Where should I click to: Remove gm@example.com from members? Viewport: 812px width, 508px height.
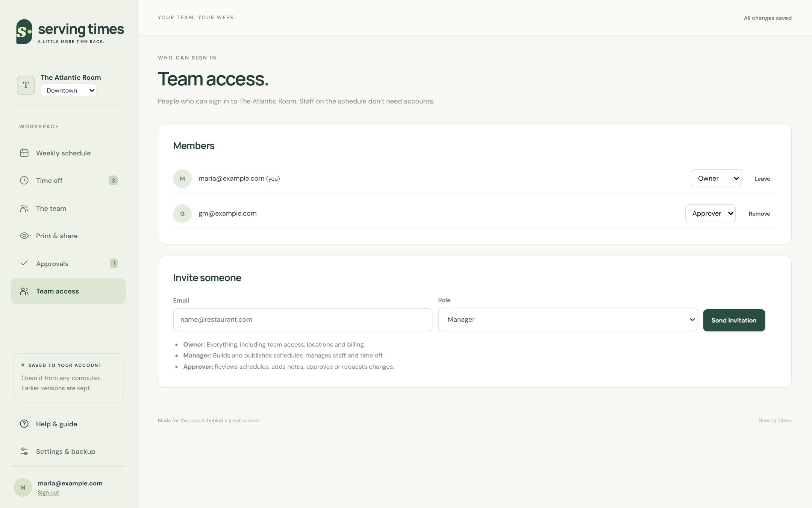[x=759, y=214]
